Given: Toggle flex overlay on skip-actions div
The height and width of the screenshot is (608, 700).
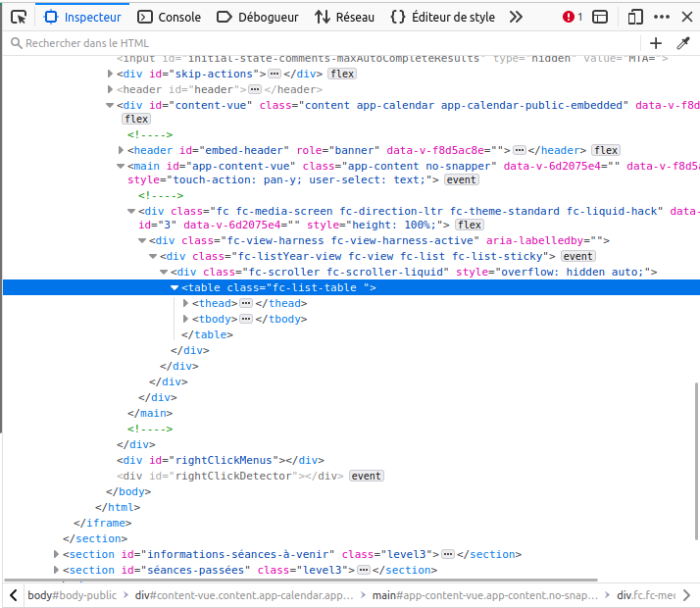Looking at the screenshot, I should tap(341, 74).
